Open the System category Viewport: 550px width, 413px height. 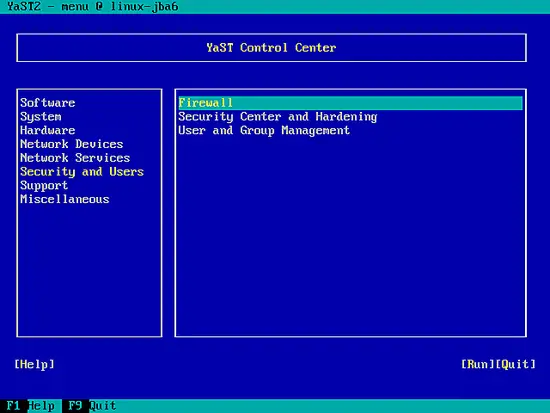(41, 116)
